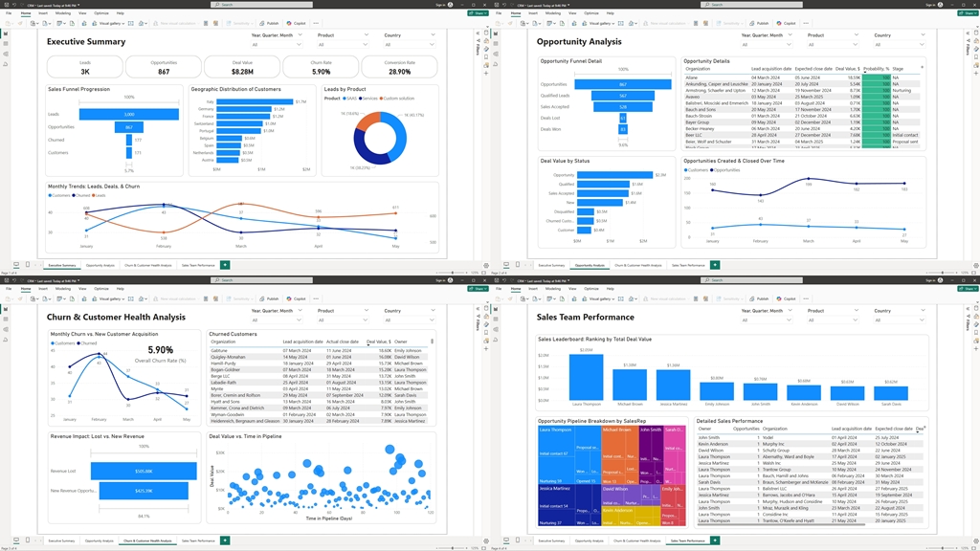Open Copilot in the Opportunity Analysis window

click(790, 23)
